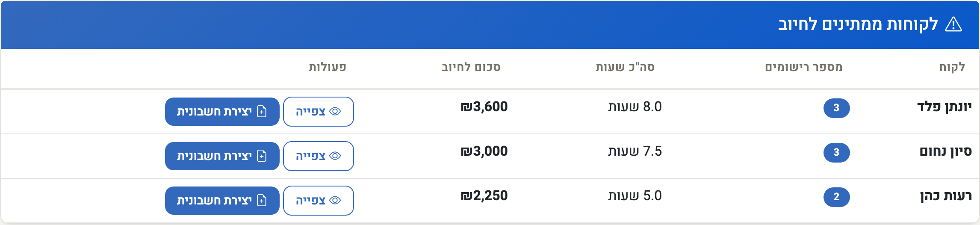Click invoice document icon for סיון נחום
This screenshot has height=225, width=980.
262,156
